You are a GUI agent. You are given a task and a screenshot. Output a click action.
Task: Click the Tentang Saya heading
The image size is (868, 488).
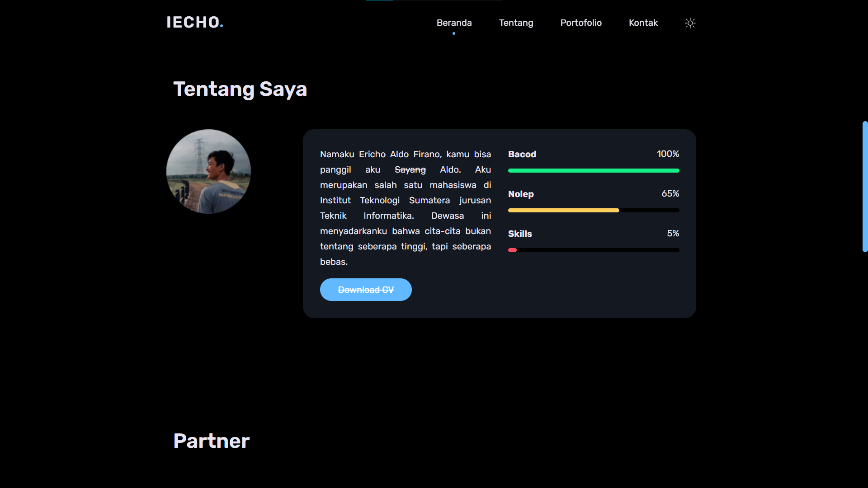point(240,89)
